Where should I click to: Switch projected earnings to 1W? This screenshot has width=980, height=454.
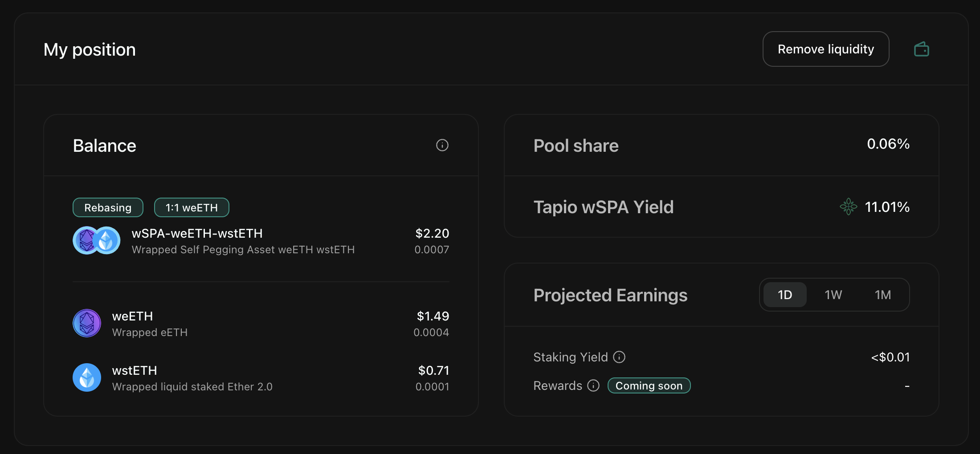coord(833,295)
